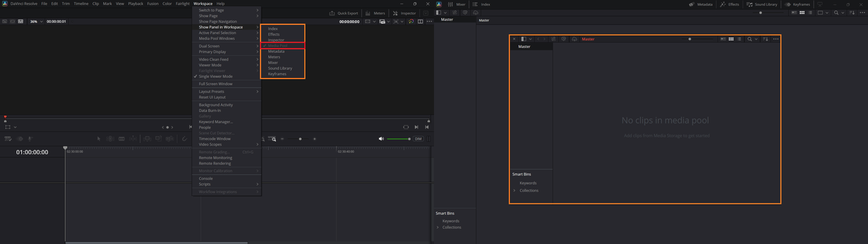Viewport: 868px width, 244px height.
Task: Open the Fairlight menu
Action: (182, 3)
